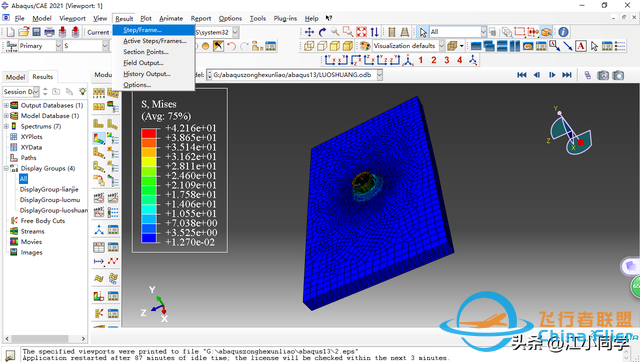The height and width of the screenshot is (362, 640).
Task: Choose Field Output from Result menu
Action: click(143, 63)
